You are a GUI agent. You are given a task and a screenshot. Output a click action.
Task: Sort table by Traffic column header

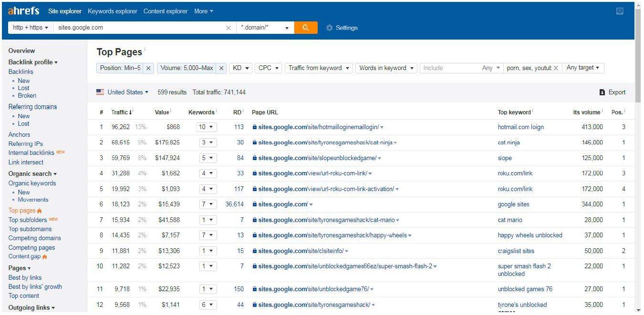tap(119, 112)
